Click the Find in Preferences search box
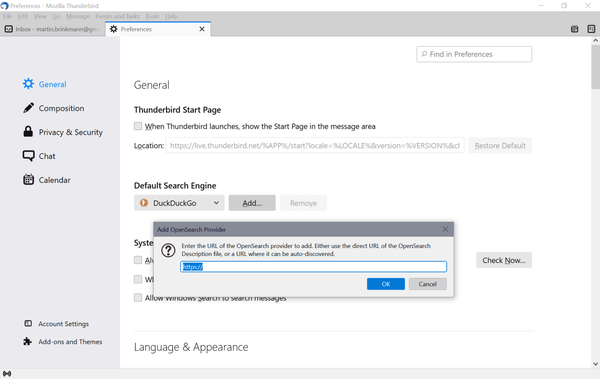 point(474,54)
